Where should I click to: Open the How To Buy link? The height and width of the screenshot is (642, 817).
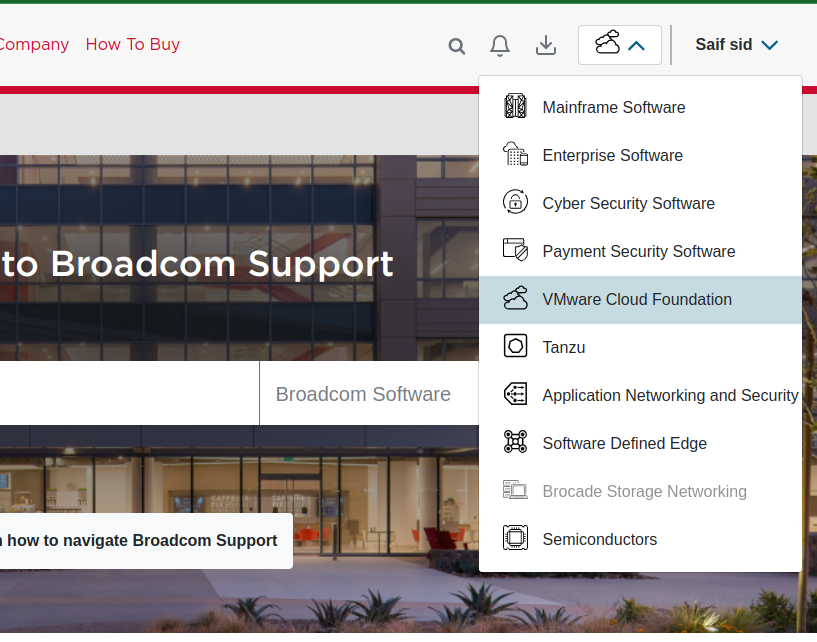[x=133, y=44]
